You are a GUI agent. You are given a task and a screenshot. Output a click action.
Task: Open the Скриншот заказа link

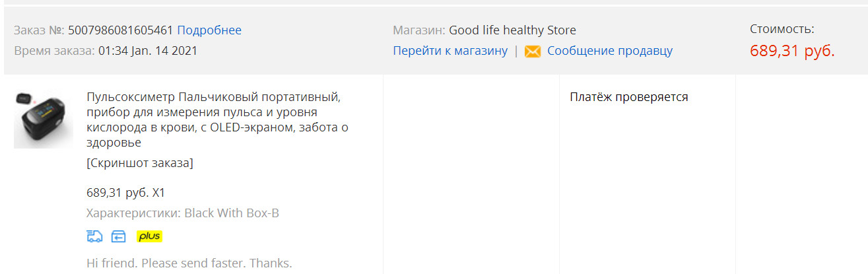pyautogui.click(x=140, y=163)
